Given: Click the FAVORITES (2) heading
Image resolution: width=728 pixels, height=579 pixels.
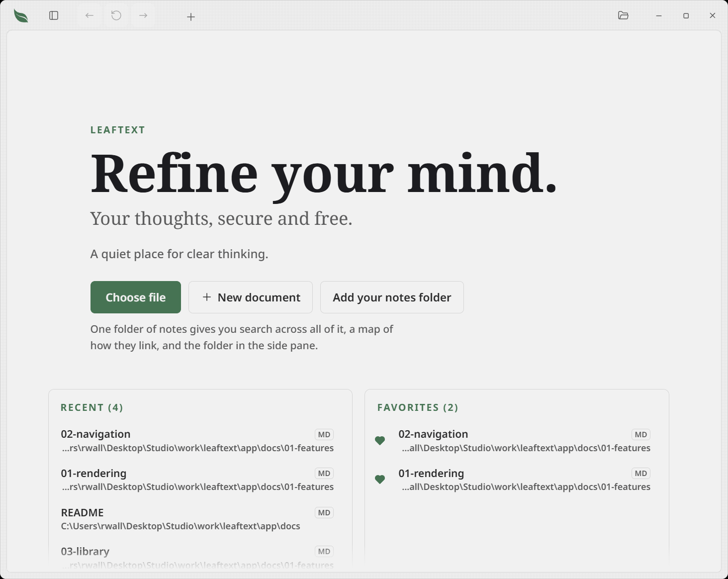Looking at the screenshot, I should [418, 407].
